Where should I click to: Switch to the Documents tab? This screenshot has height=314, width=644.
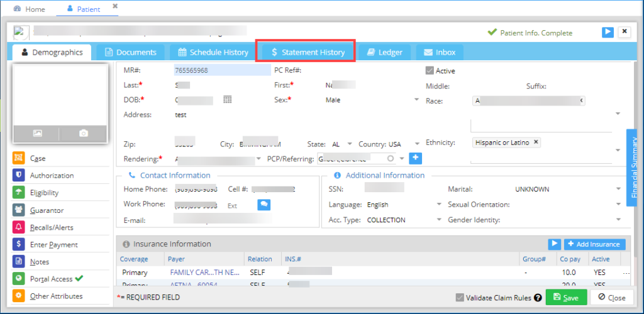click(131, 53)
